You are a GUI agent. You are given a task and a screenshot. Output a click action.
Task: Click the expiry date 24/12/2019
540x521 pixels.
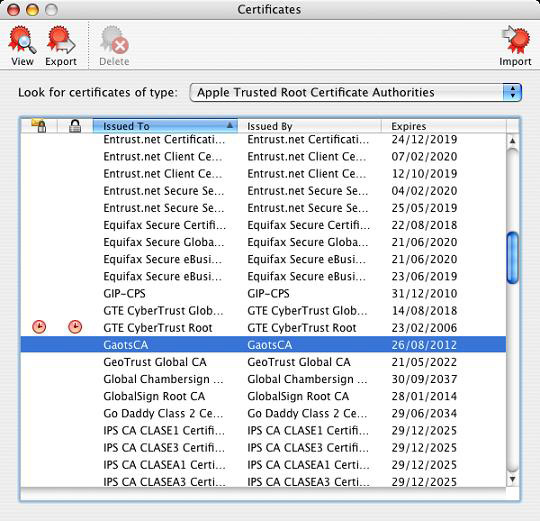tap(424, 139)
